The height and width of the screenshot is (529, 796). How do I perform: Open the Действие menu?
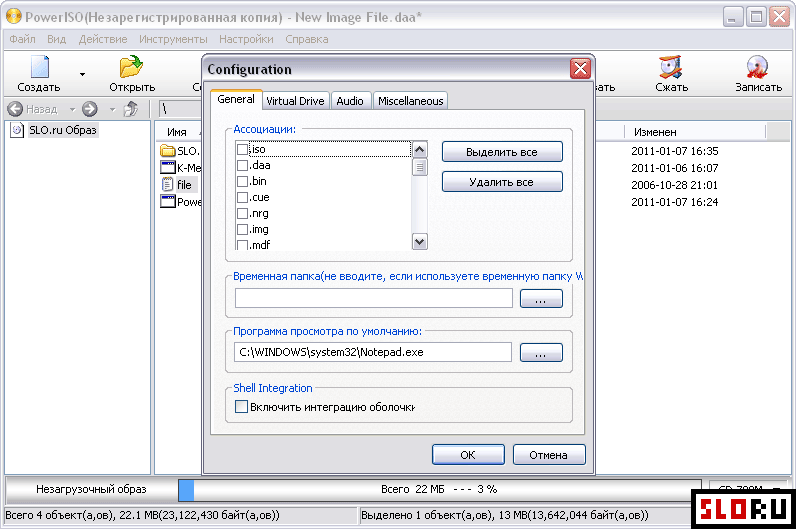tap(103, 39)
